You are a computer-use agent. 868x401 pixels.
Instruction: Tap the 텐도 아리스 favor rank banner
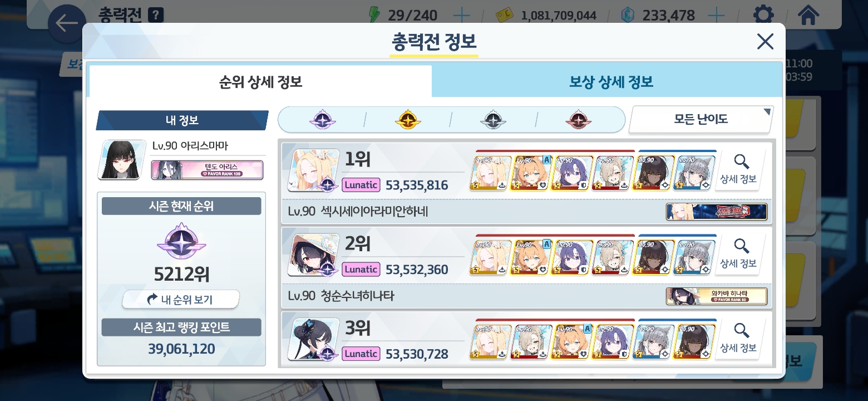click(x=207, y=170)
